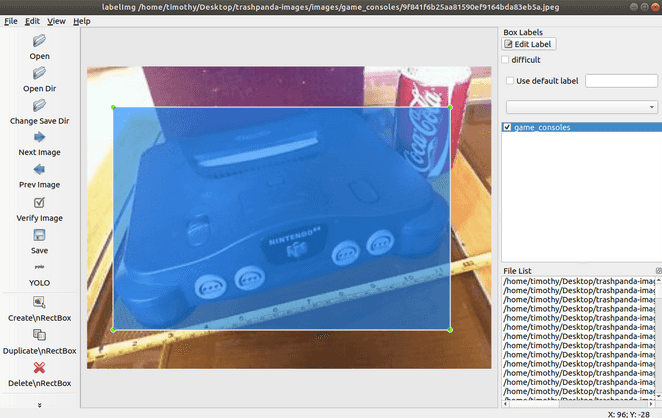The height and width of the screenshot is (418, 662).
Task: Expand more toolbar tools chevron
Action: pos(39,405)
